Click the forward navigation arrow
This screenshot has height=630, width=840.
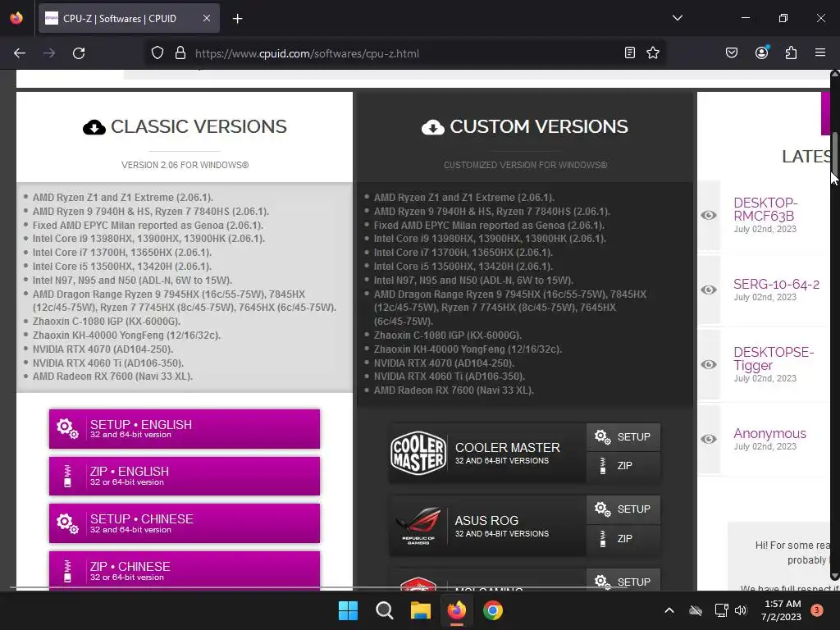pyautogui.click(x=49, y=53)
